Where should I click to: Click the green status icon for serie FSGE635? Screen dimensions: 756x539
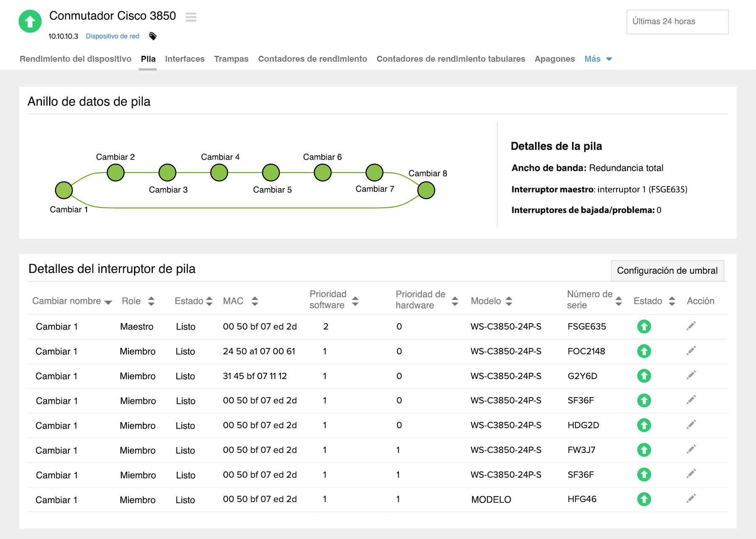(x=644, y=327)
